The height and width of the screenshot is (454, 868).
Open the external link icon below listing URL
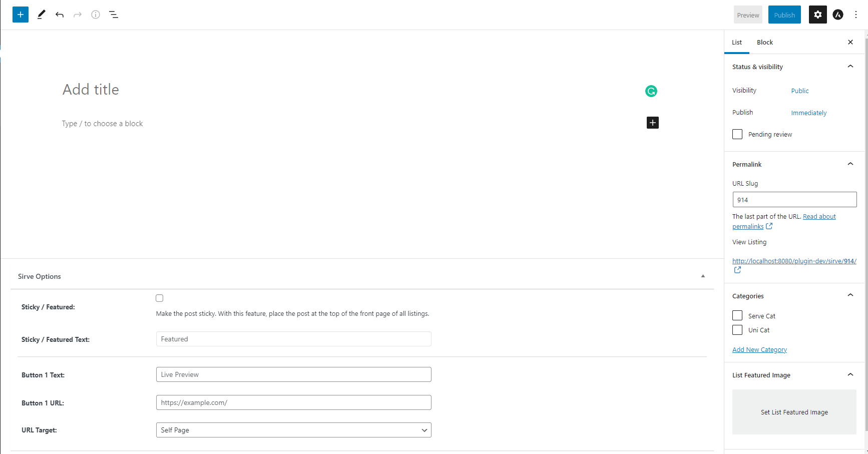pos(737,270)
